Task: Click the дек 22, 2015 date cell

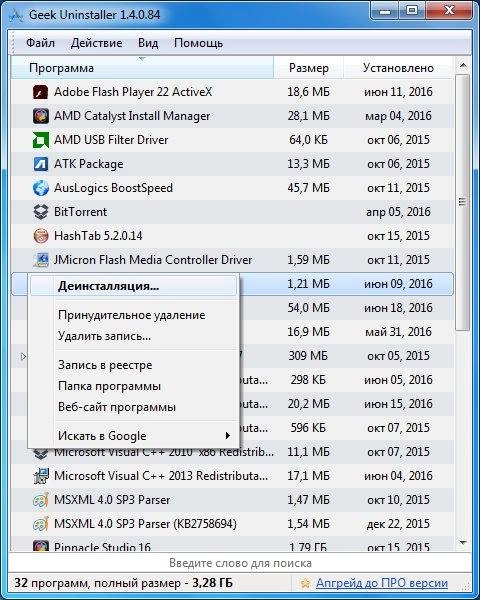Action: point(398,524)
